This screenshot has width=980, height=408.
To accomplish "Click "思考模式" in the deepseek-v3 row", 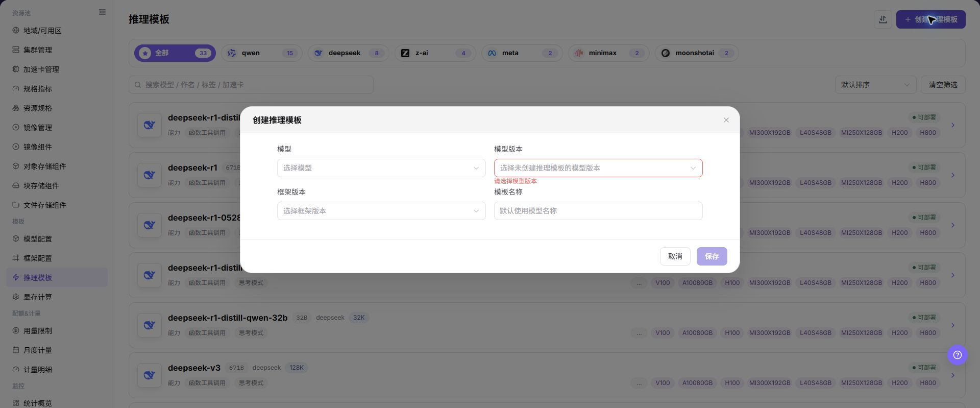I will pyautogui.click(x=251, y=383).
